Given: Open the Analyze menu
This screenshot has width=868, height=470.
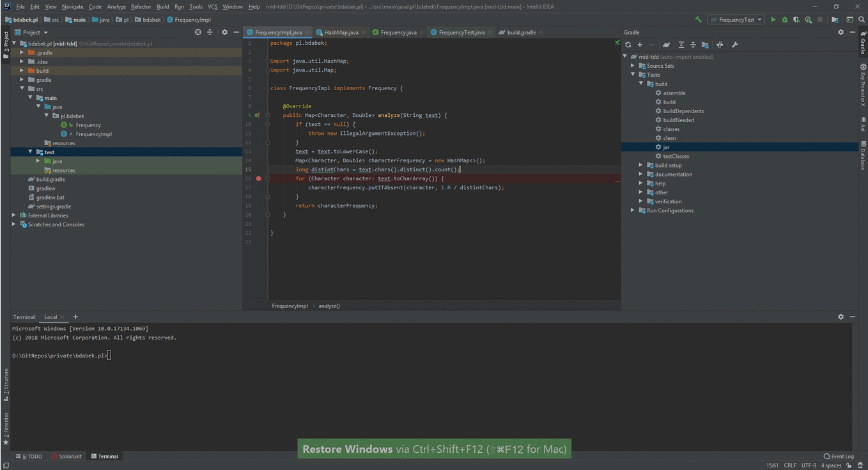Looking at the screenshot, I should tap(116, 6).
